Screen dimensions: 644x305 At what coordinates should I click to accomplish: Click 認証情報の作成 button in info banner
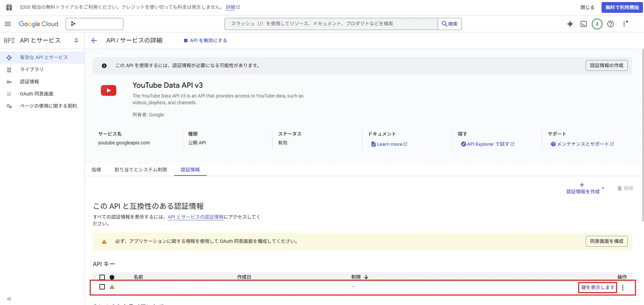607,65
